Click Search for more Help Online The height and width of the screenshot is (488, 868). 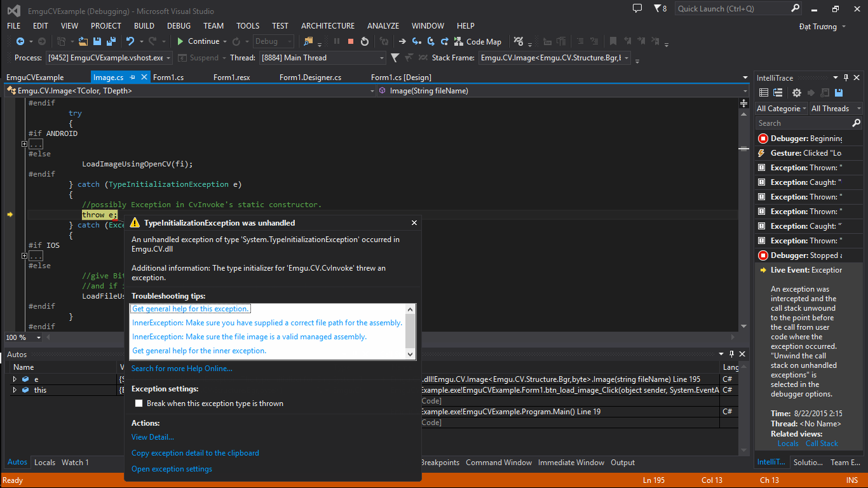click(182, 369)
